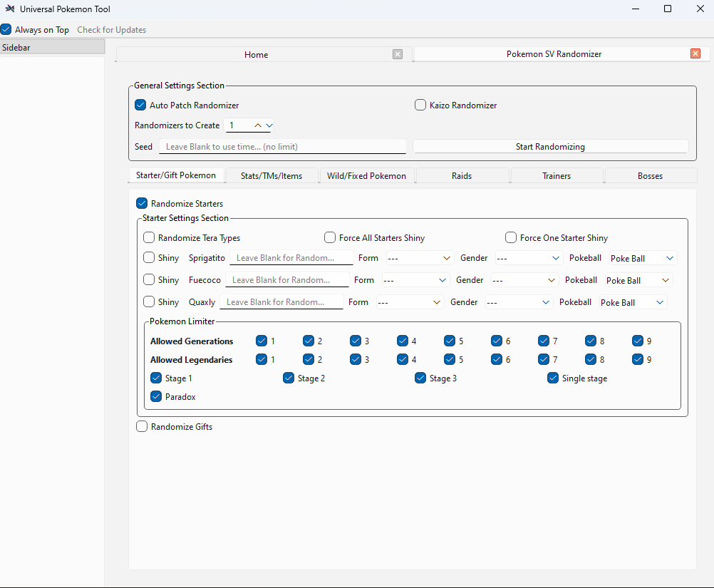Open the Wild/Fixed Pokemon tab

click(366, 176)
